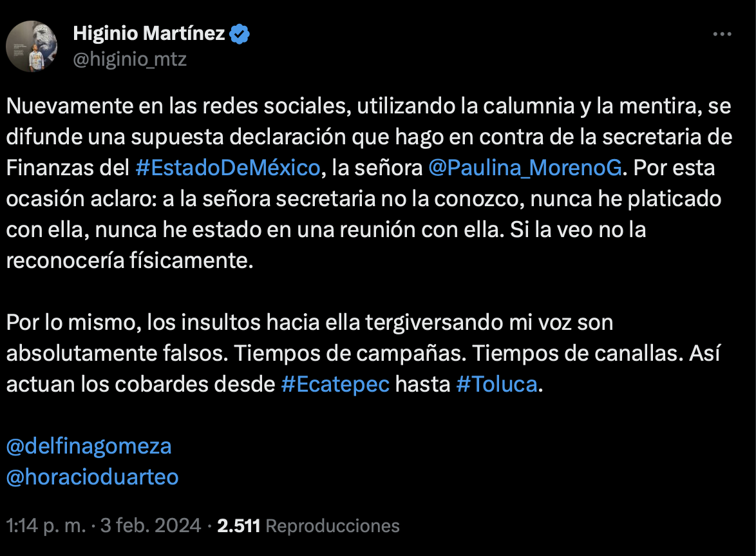The image size is (756, 556).
Task: Open the #EstadoDeMéxico hashtag
Action: click(x=228, y=168)
